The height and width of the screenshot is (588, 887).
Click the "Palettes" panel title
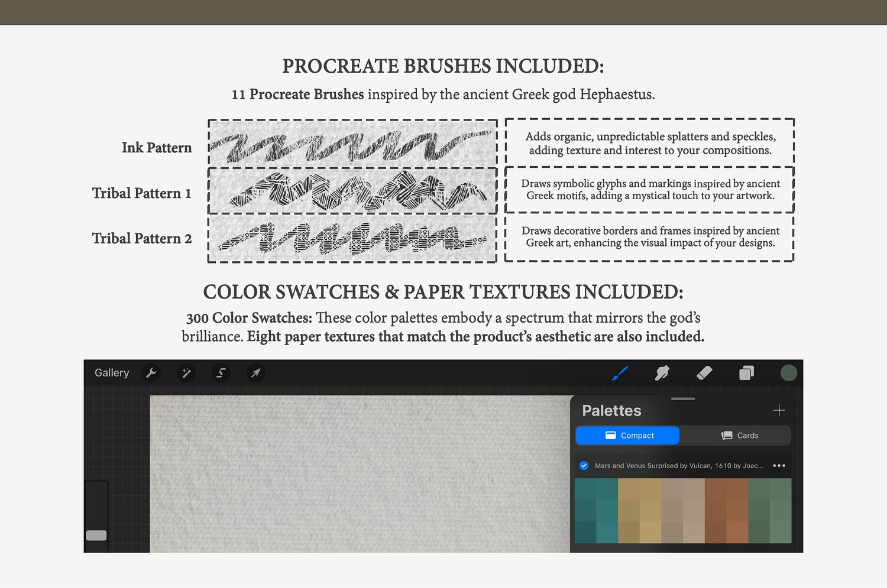(611, 411)
